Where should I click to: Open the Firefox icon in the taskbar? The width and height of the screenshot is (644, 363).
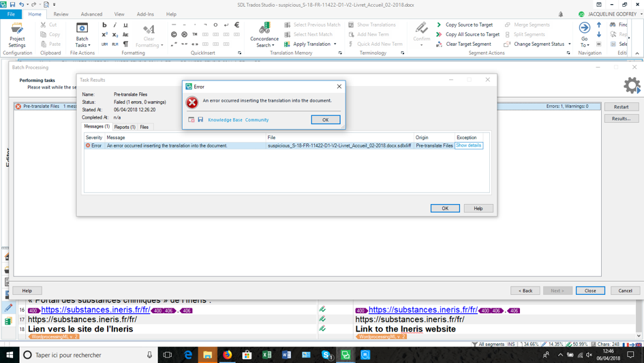[227, 355]
